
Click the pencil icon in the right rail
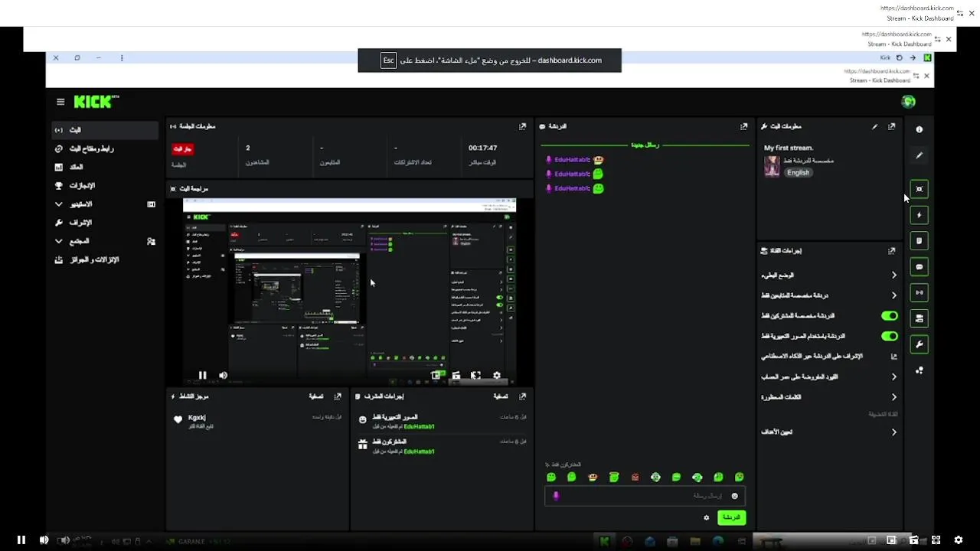click(x=920, y=155)
